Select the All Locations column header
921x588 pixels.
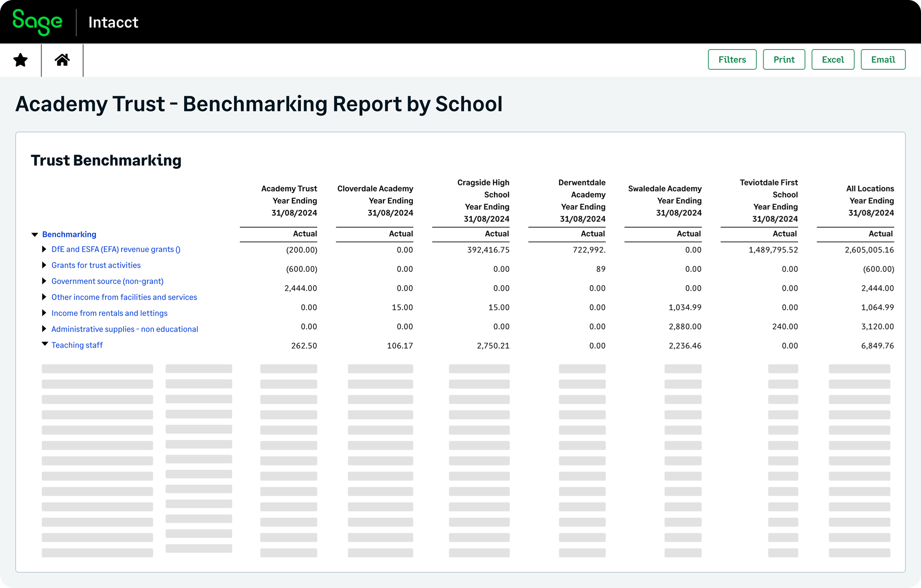click(x=870, y=188)
